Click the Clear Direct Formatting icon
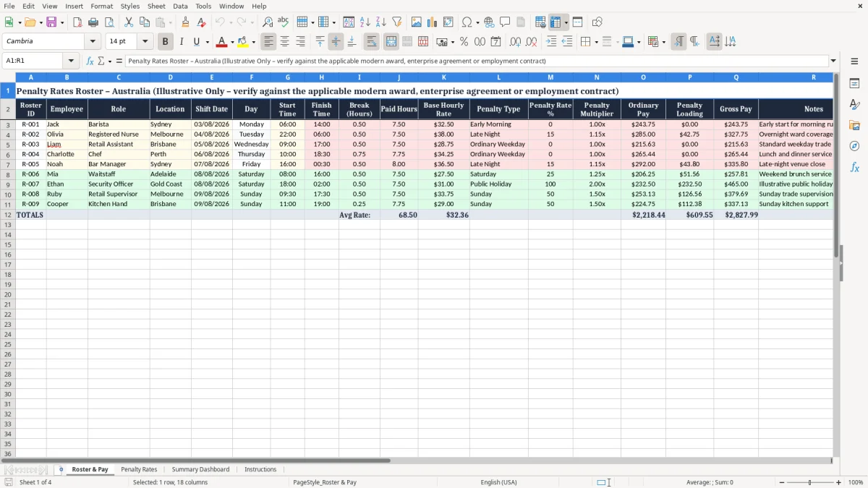Image resolution: width=868 pixels, height=488 pixels. 201,22
